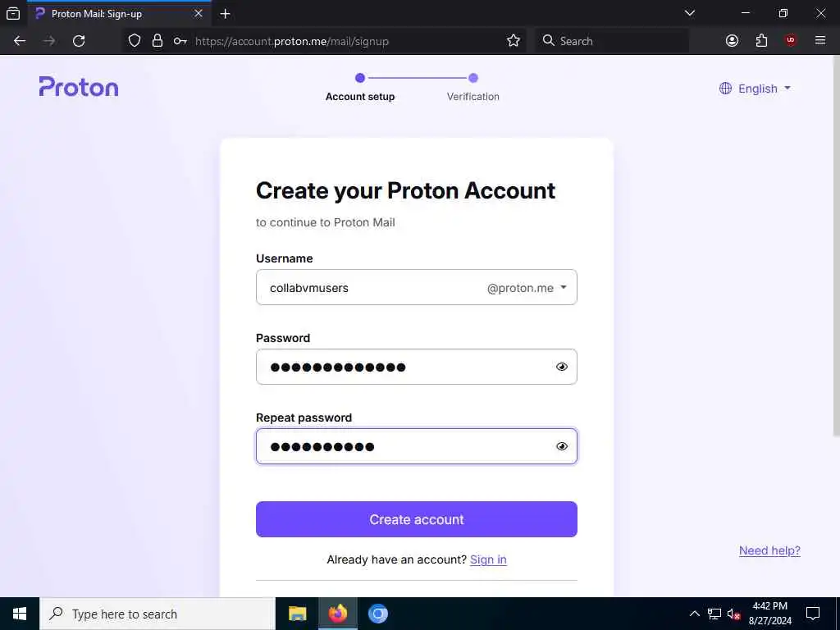This screenshot has width=840, height=630.
Task: Click the Proton logo
Action: pos(79,86)
